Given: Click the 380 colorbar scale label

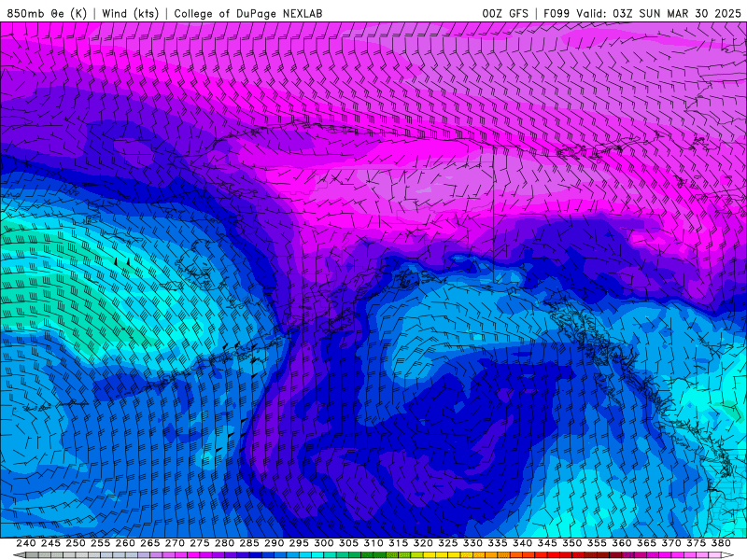Looking at the screenshot, I should click(x=721, y=543).
